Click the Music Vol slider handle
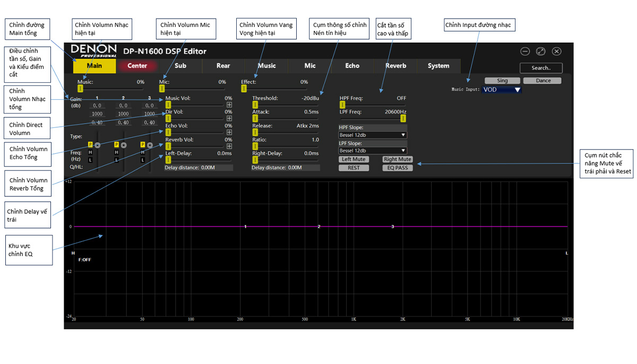637x364 pixels. pos(168,105)
